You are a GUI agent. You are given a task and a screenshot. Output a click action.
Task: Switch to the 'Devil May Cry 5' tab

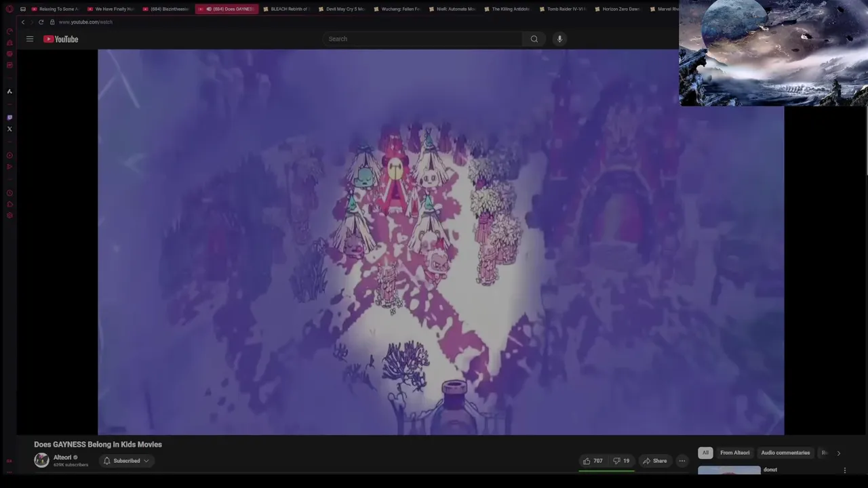point(342,9)
